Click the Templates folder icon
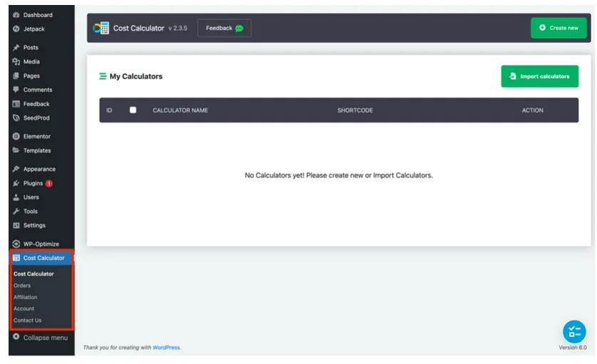 [16, 150]
